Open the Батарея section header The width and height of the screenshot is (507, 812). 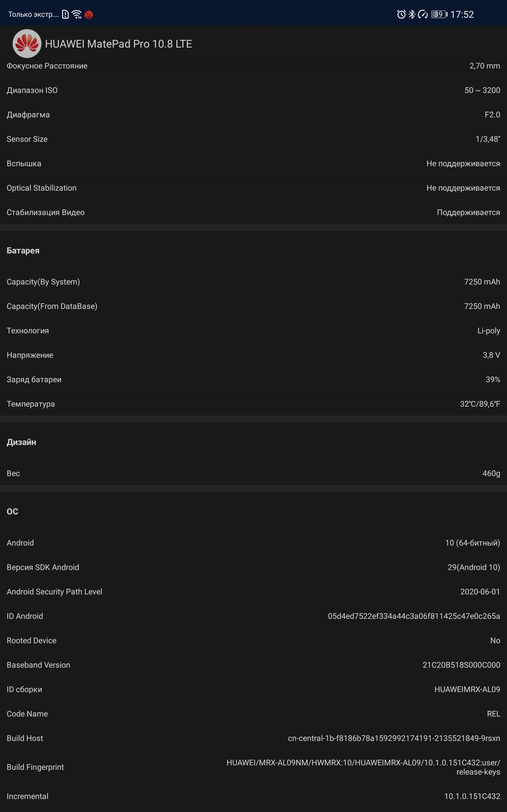point(23,251)
